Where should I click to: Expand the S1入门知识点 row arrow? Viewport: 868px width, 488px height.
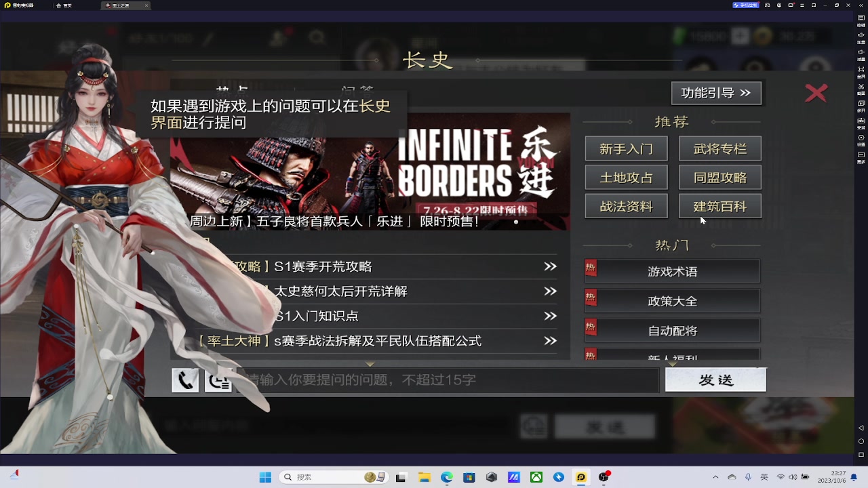(550, 316)
